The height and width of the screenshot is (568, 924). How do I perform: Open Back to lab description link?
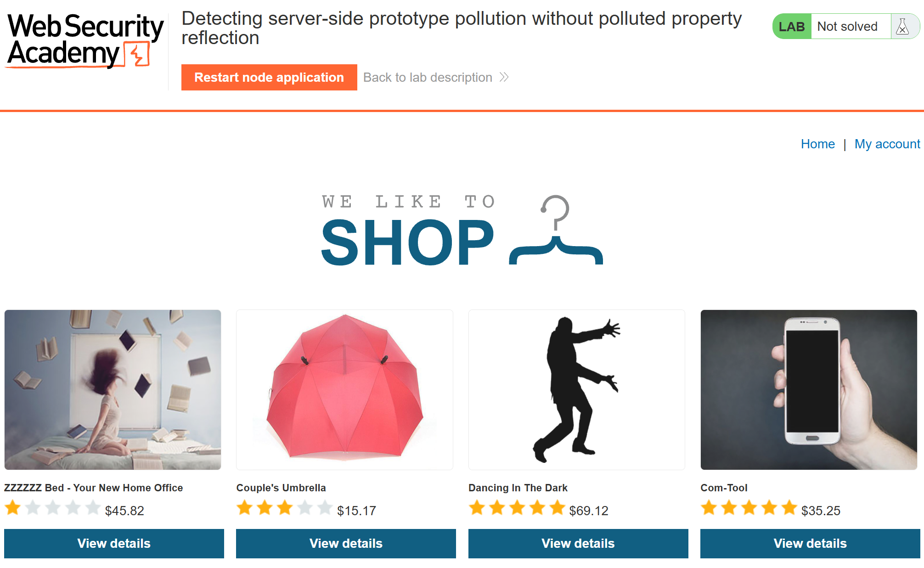428,77
